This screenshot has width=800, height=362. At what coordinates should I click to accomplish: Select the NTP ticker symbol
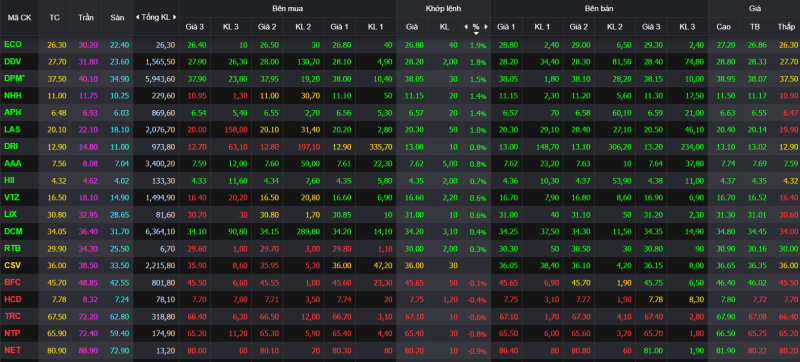point(12,333)
